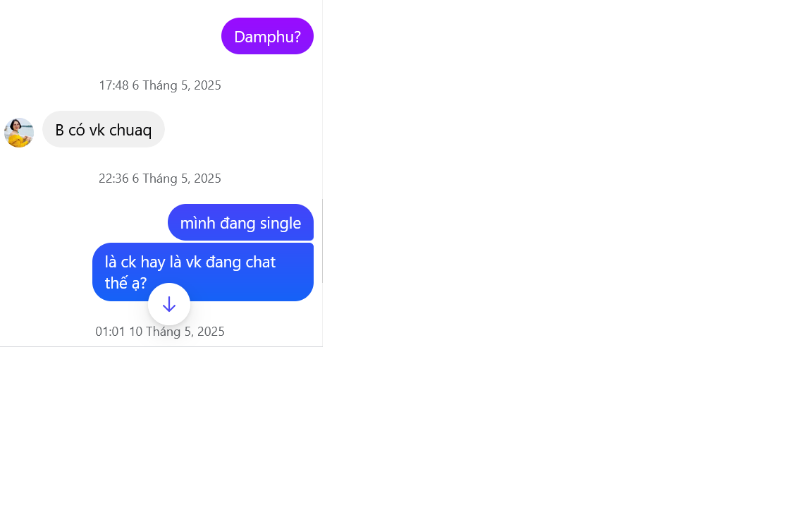
Task: Click the chat panel's vertical scrollbar thumb
Action: pos(323,241)
